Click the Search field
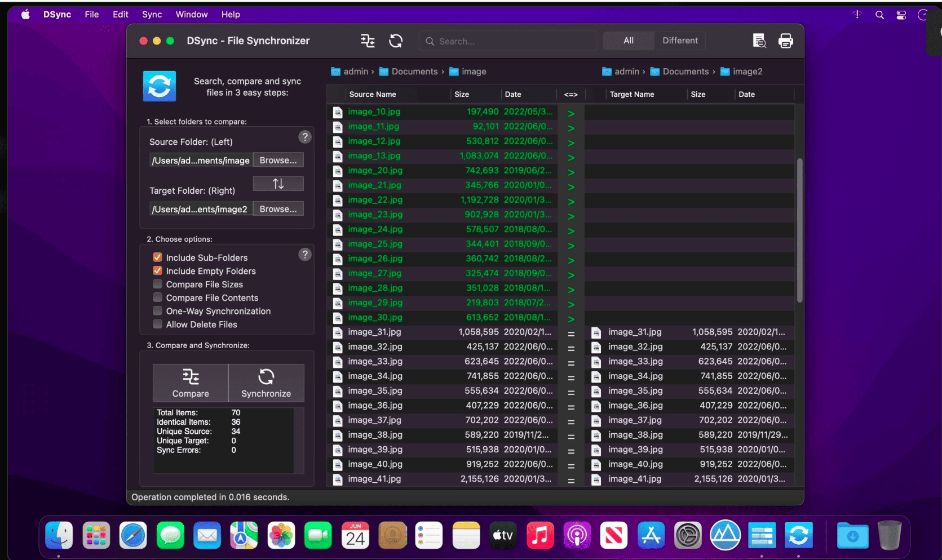Viewport: 942px width, 560px height. tap(508, 41)
